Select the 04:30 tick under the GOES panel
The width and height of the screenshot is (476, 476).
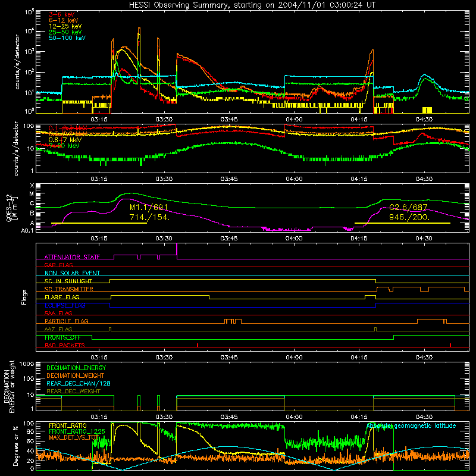coord(424,239)
